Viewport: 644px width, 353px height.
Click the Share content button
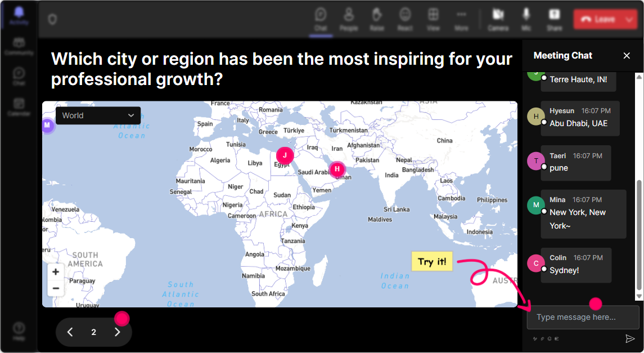click(554, 19)
